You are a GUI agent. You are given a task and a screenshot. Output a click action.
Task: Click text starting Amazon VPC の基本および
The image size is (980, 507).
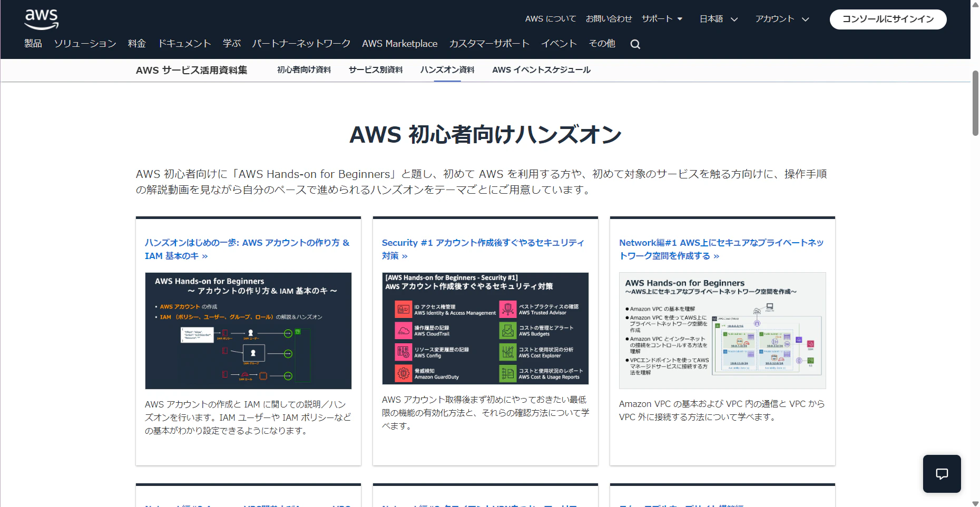pyautogui.click(x=722, y=410)
